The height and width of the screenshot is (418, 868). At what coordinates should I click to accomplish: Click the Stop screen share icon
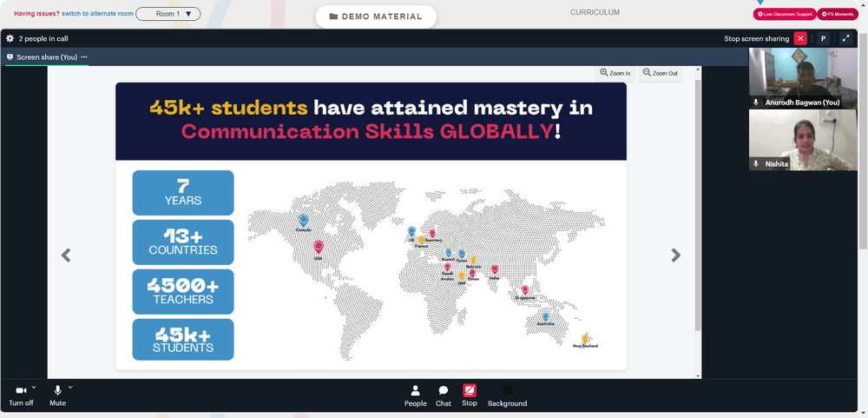tap(470, 390)
